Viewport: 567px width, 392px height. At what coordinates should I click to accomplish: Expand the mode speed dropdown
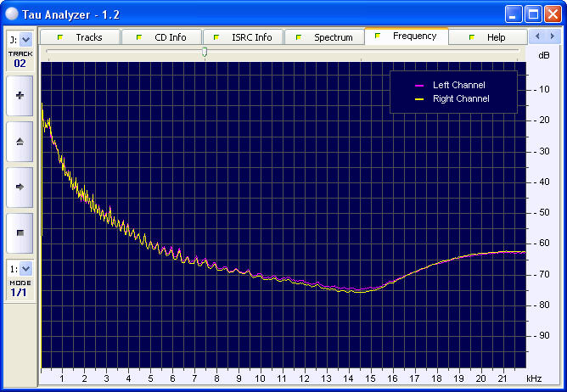(x=25, y=268)
